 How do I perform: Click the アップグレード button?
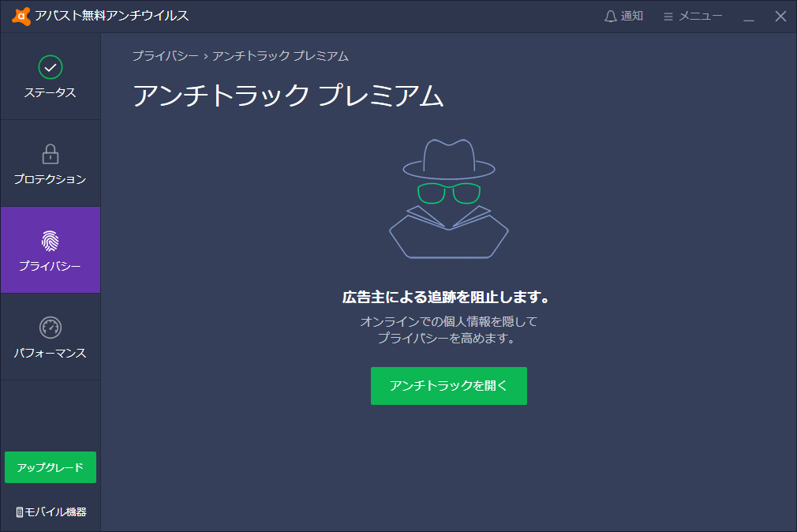click(51, 467)
